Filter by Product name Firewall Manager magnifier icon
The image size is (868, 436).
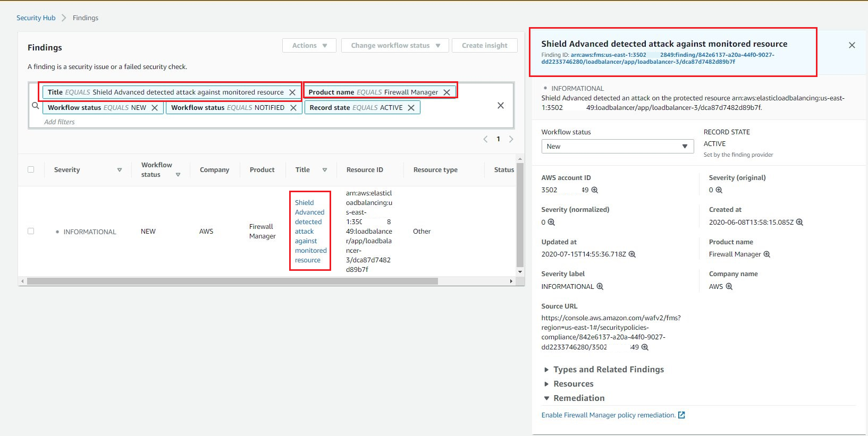pos(767,254)
